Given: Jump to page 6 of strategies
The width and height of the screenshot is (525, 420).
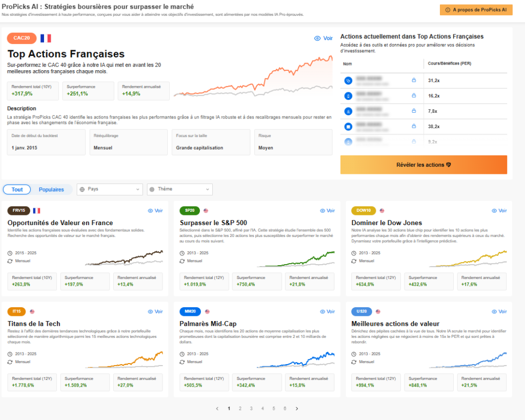Looking at the screenshot, I should tap(285, 409).
